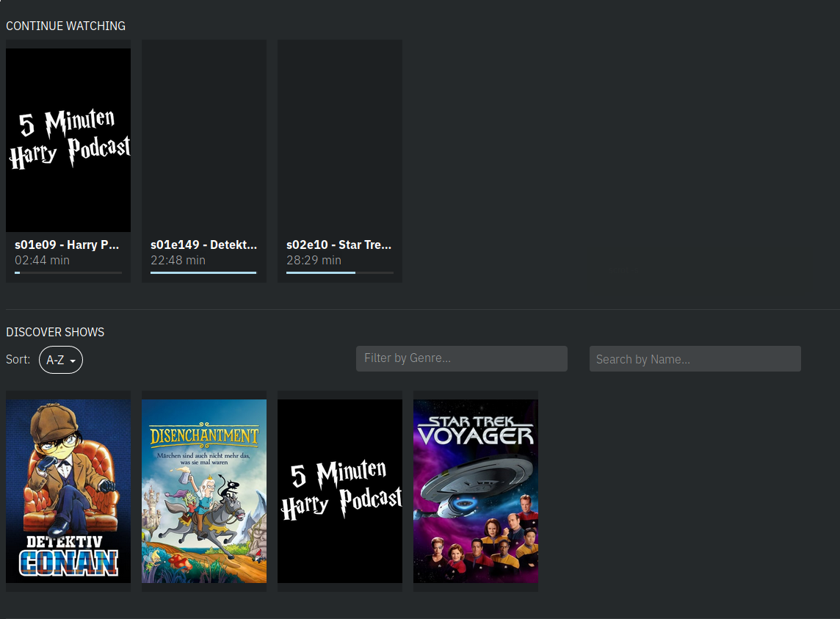Image resolution: width=840 pixels, height=619 pixels.
Task: Expand the sort order selector caret
Action: coord(71,360)
